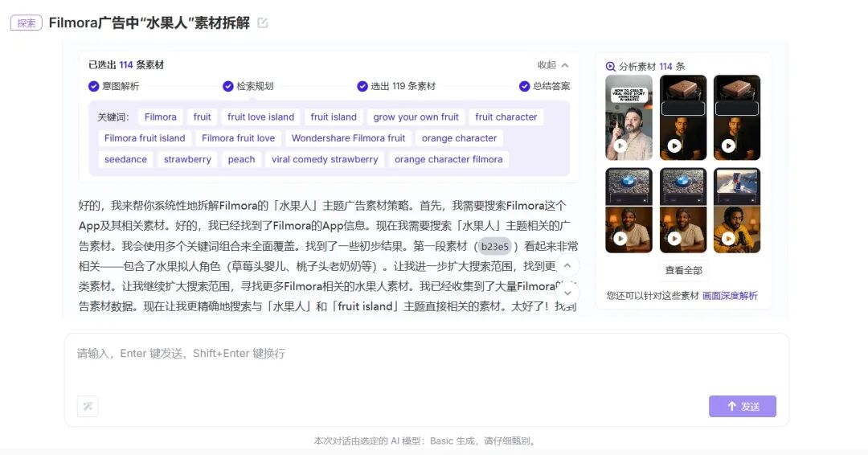Click the page title Filmora广告中水果人素材拆解
The width and height of the screenshot is (868, 455).
click(x=149, y=23)
